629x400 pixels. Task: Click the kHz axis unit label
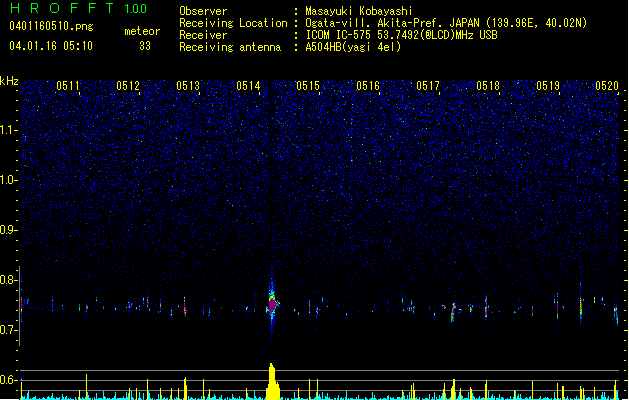[x=9, y=81]
